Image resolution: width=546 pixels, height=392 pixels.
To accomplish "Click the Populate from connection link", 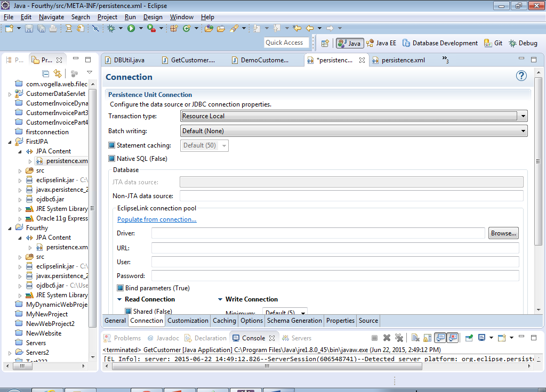I will 157,219.
